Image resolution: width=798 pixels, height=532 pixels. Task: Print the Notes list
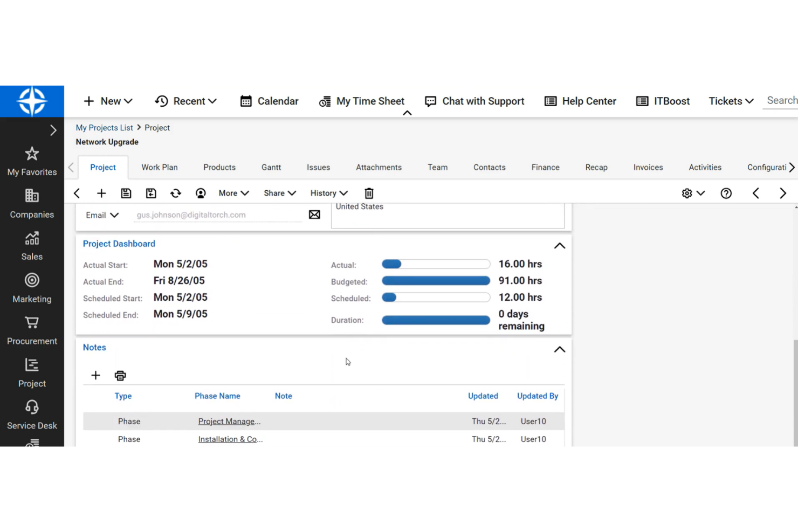(x=120, y=375)
